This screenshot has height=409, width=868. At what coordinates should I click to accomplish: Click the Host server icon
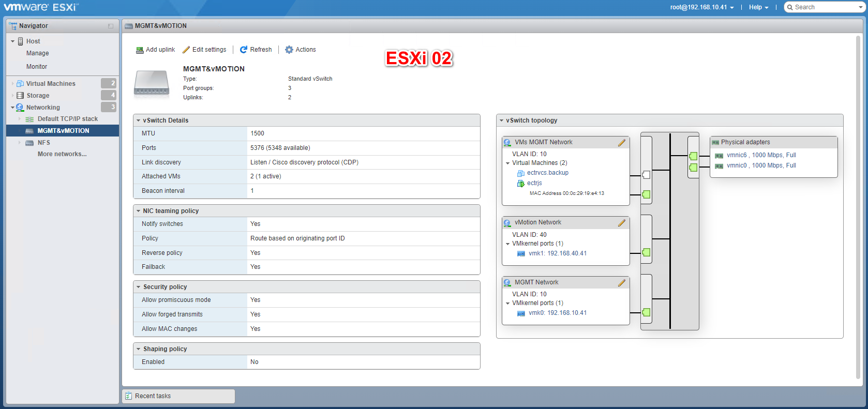tap(21, 41)
